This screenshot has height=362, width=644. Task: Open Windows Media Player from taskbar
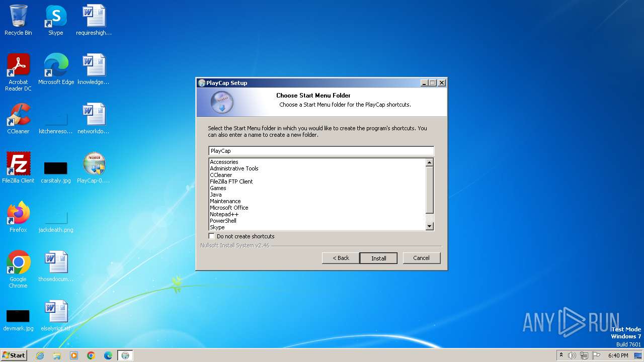coord(74,355)
